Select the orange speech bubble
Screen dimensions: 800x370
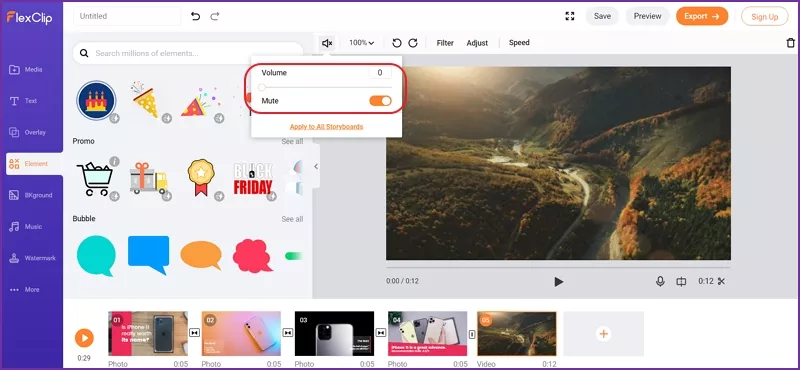pyautogui.click(x=201, y=255)
